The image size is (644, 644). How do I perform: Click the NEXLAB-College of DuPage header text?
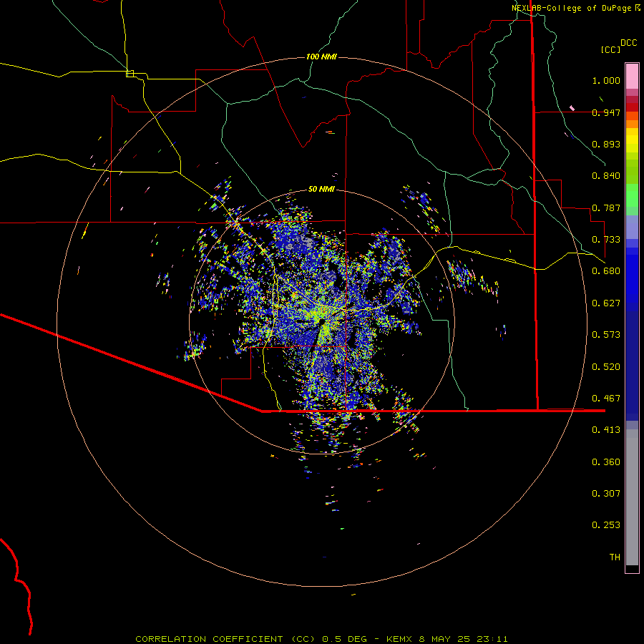[575, 8]
